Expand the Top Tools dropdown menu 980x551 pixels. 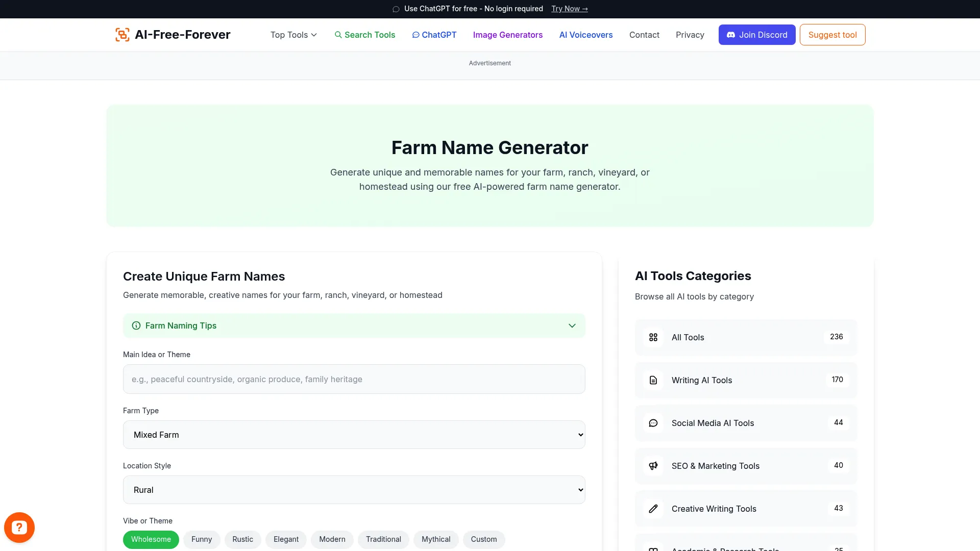click(293, 35)
